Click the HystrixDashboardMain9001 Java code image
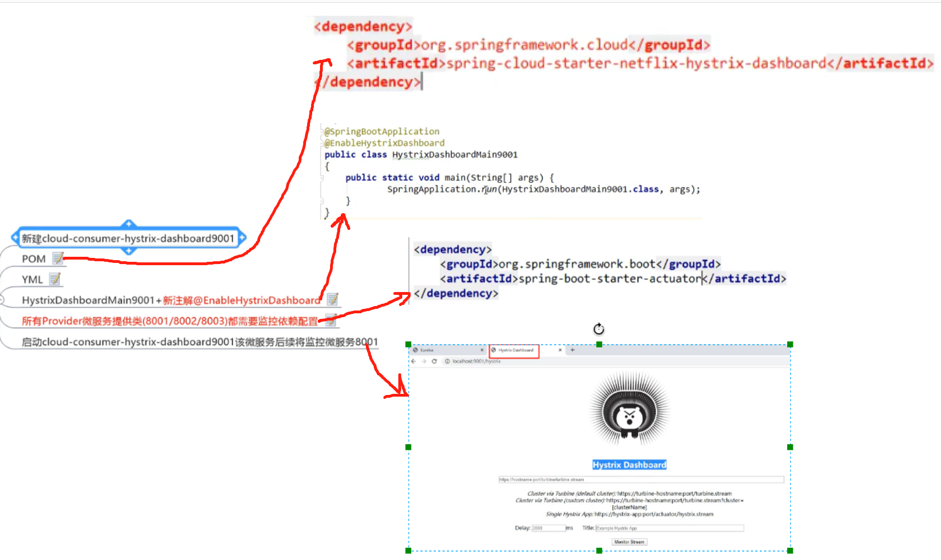 (511, 172)
